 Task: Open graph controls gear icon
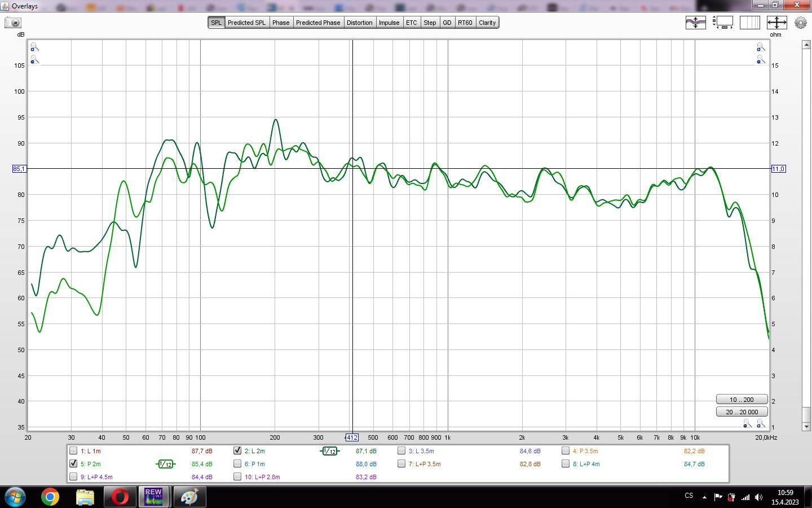pyautogui.click(x=801, y=23)
